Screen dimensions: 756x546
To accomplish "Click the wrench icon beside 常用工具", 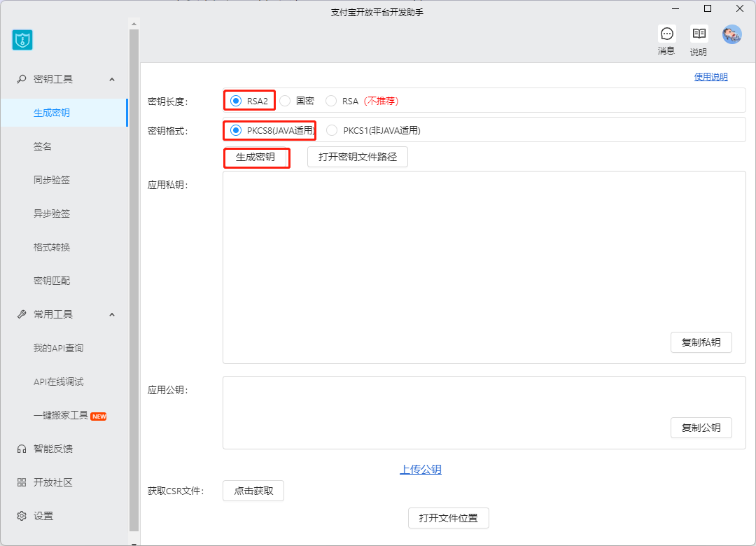I will (22, 314).
